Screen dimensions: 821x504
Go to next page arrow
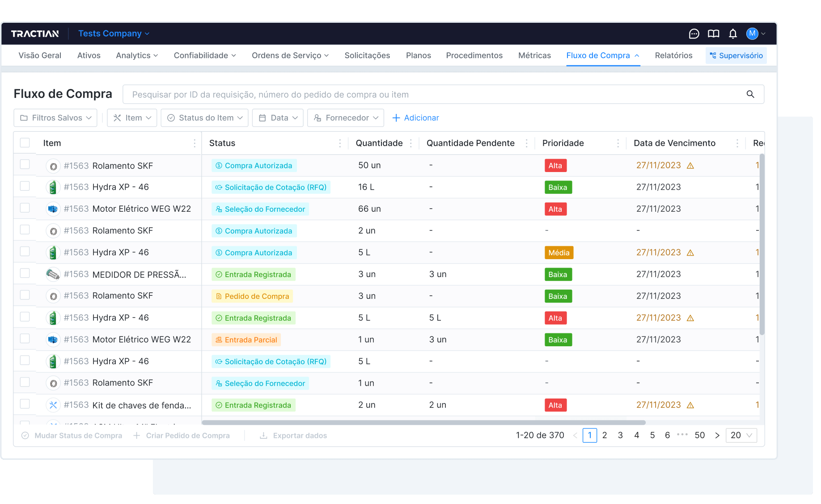point(717,435)
